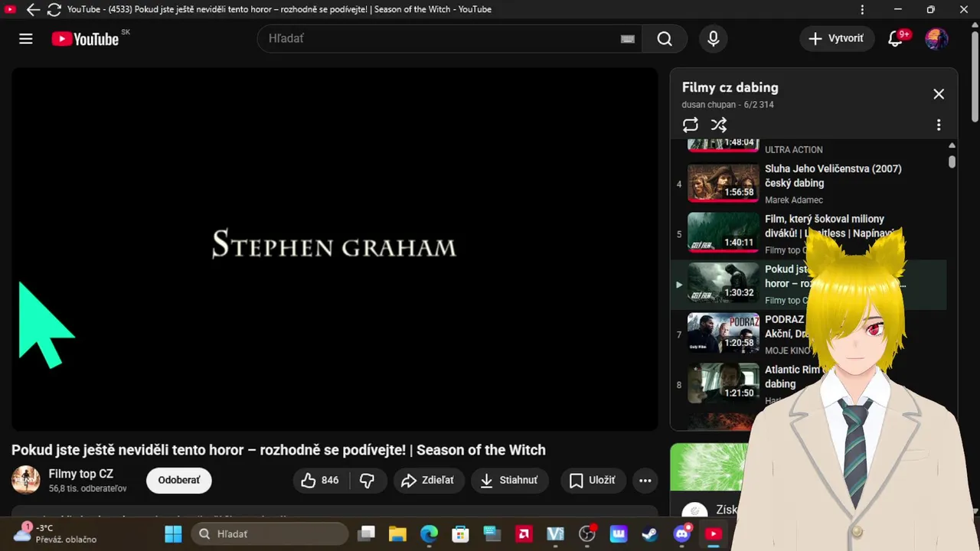Screen dimensions: 980x551
Task: Open File Explorer from the taskbar
Action: (x=397, y=533)
